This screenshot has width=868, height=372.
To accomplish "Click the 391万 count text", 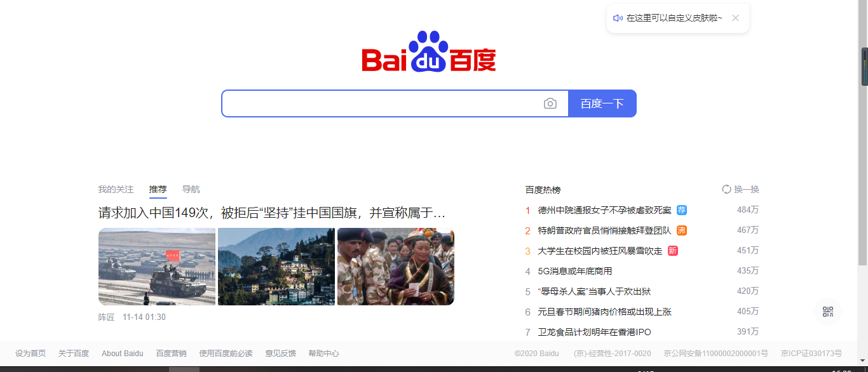I will click(x=748, y=332).
